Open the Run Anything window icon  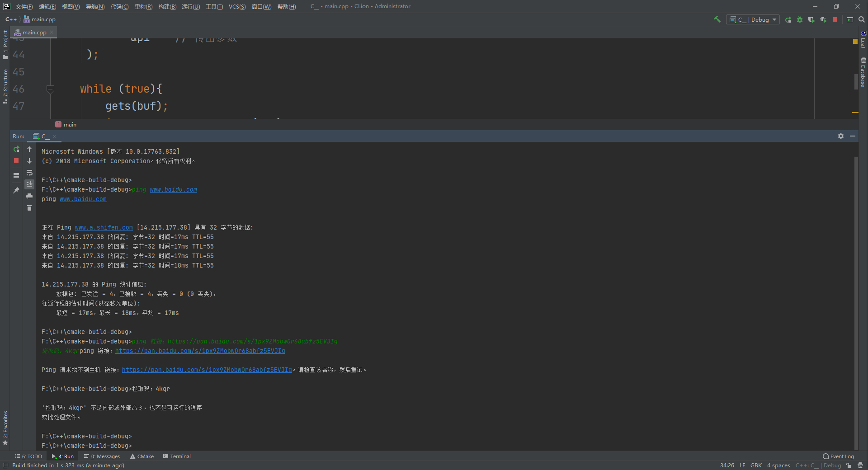[850, 19]
